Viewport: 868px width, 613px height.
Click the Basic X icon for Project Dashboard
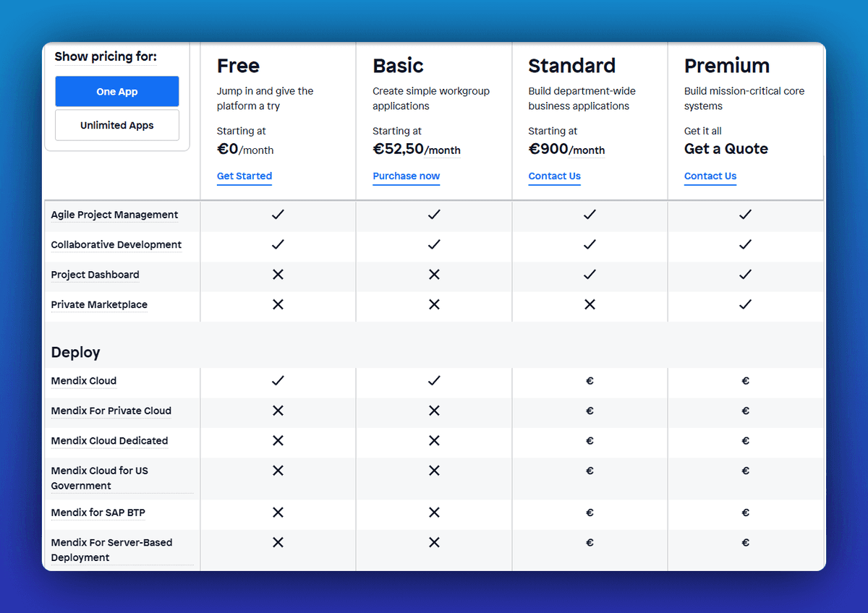[x=434, y=275]
